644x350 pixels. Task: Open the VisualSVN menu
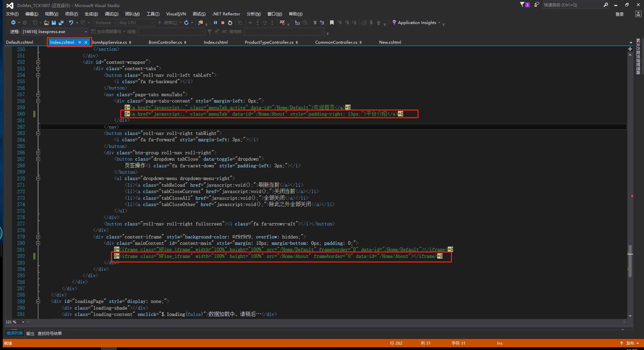coord(176,14)
